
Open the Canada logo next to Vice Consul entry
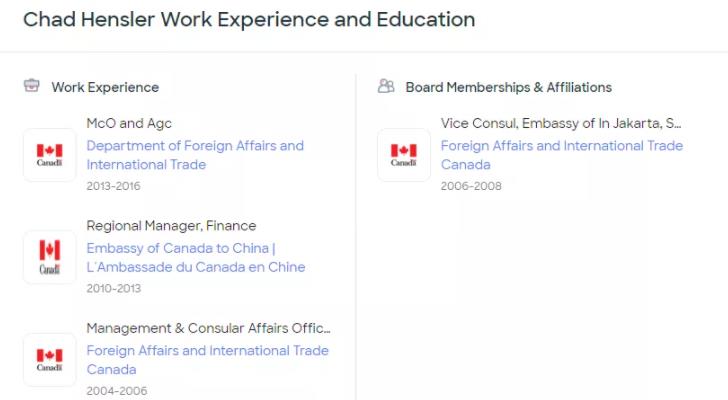[x=403, y=155]
